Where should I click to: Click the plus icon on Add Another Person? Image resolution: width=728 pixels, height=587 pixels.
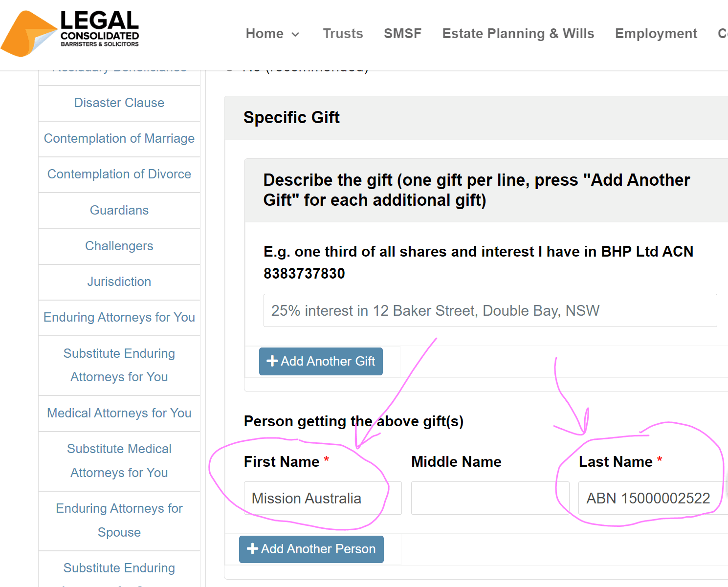tap(253, 549)
